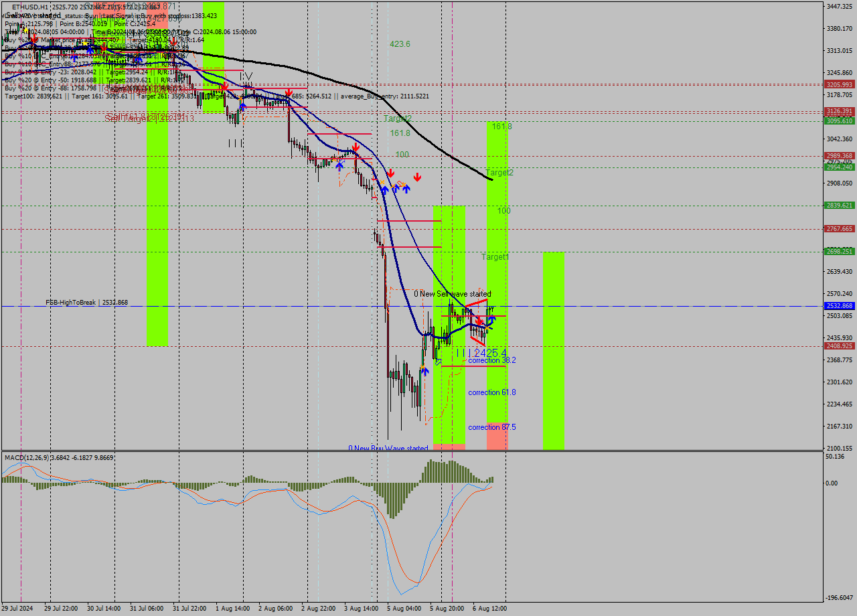Viewport: 857px width, 616px height.
Task: Select the yellow star marker on the early candles
Action: point(84,43)
